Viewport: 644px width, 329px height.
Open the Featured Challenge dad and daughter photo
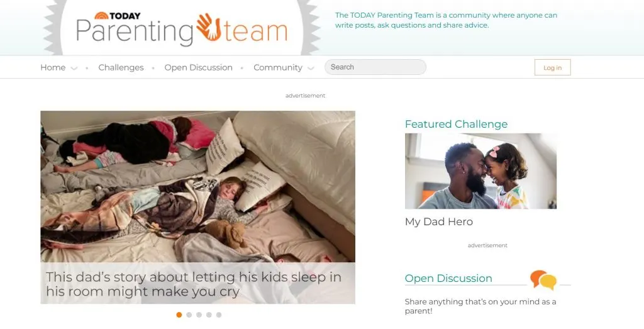click(x=480, y=171)
